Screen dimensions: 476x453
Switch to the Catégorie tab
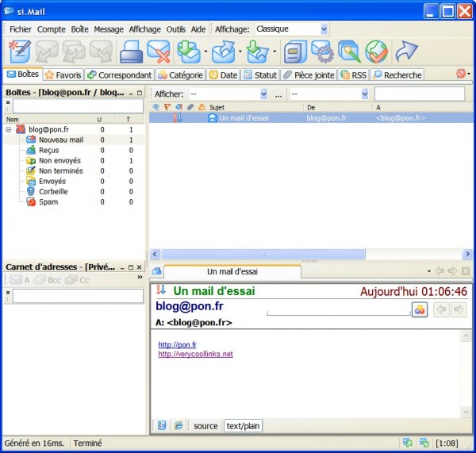click(180, 75)
